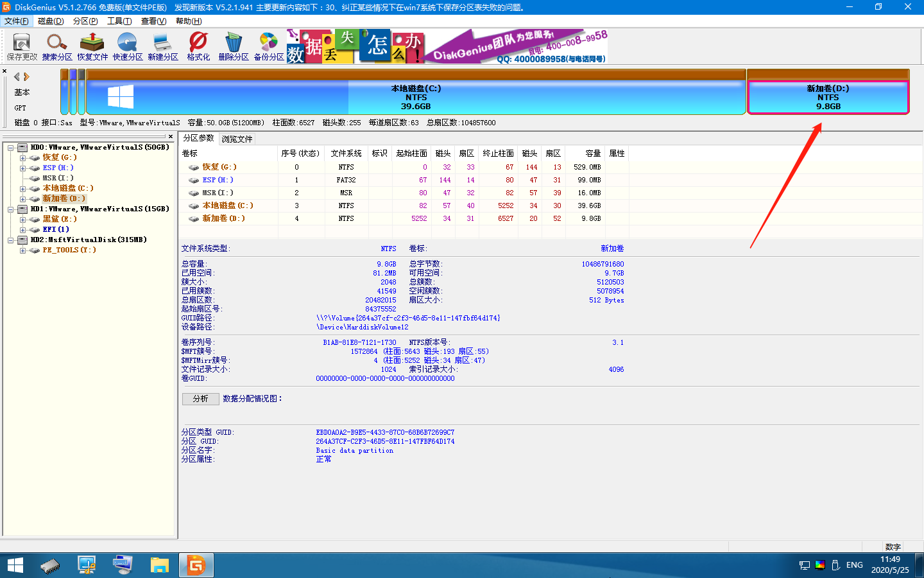Image resolution: width=924 pixels, height=578 pixels.
Task: Click the ENG language indicator
Action: tap(855, 565)
